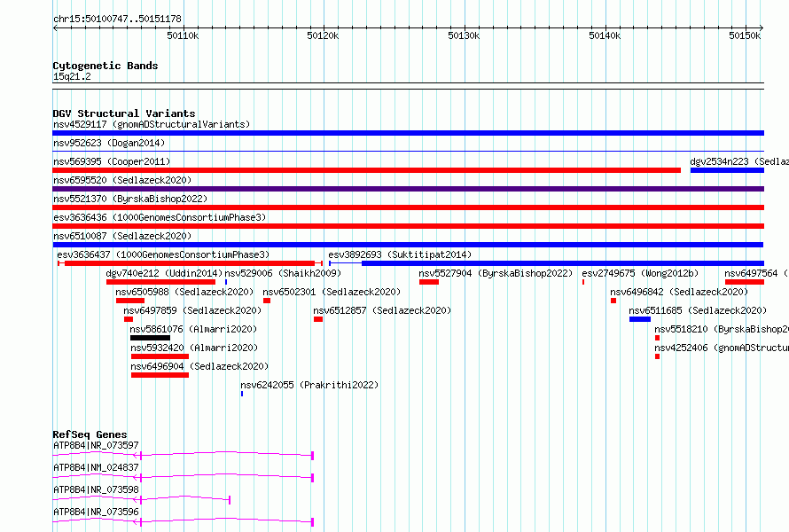Click the red bar under dgv740e212
Image resolution: width=789 pixels, height=532 pixels.
click(x=160, y=282)
